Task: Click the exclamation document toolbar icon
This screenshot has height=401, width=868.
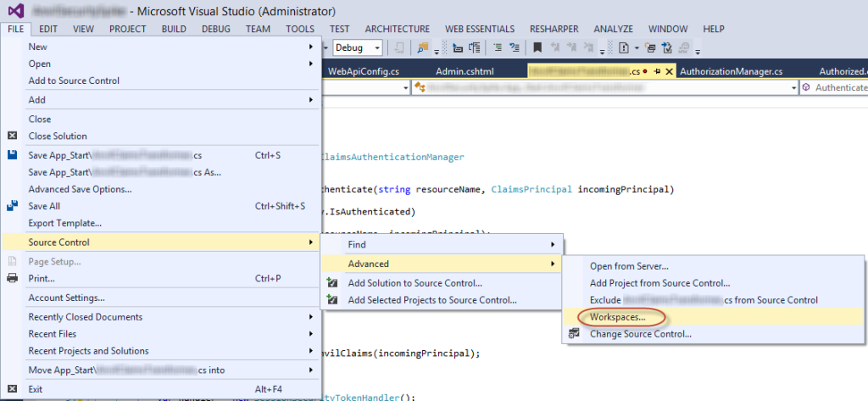Action: pos(623,47)
